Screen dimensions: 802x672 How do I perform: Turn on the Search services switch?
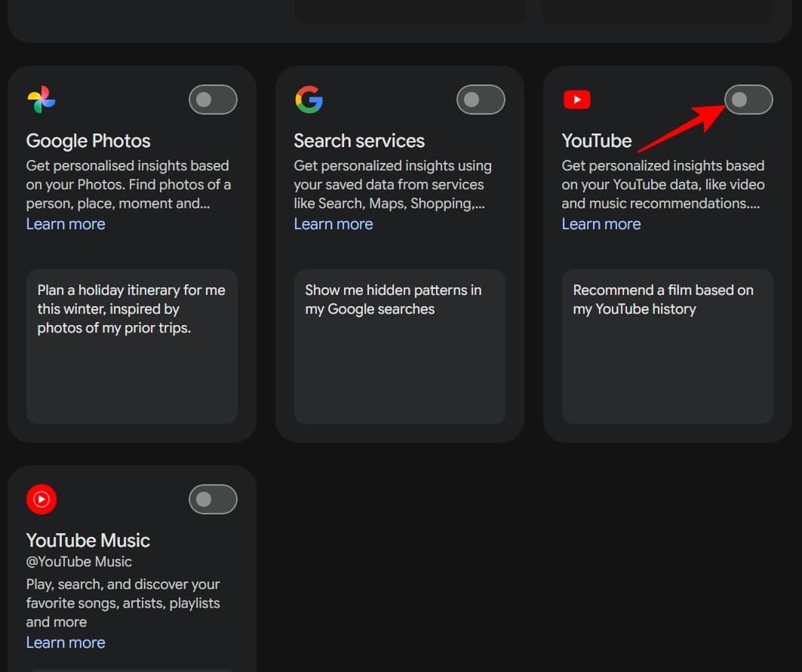tap(481, 100)
